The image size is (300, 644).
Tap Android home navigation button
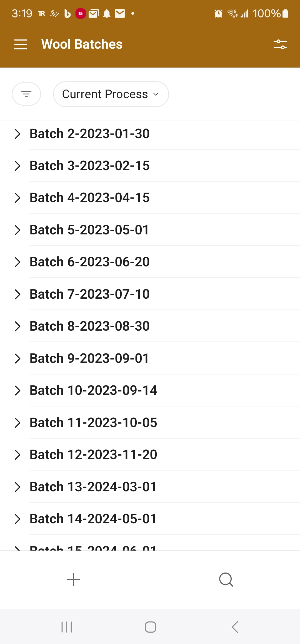tap(150, 627)
